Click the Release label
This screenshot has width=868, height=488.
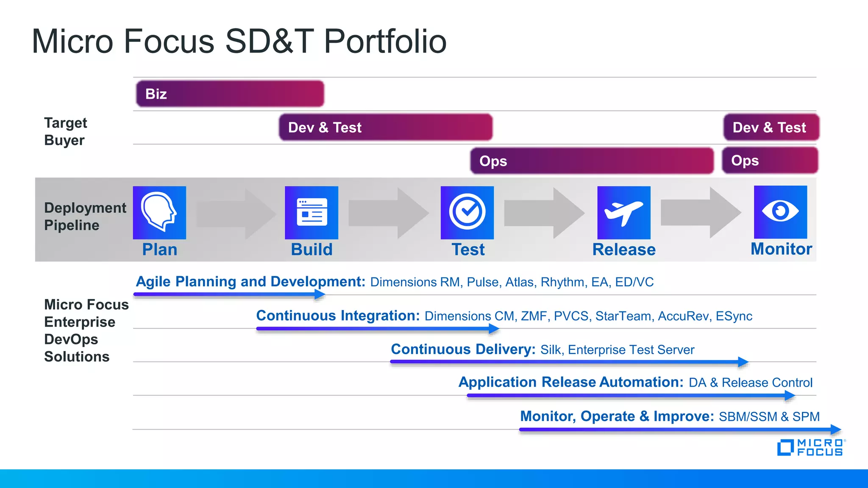[x=624, y=250]
